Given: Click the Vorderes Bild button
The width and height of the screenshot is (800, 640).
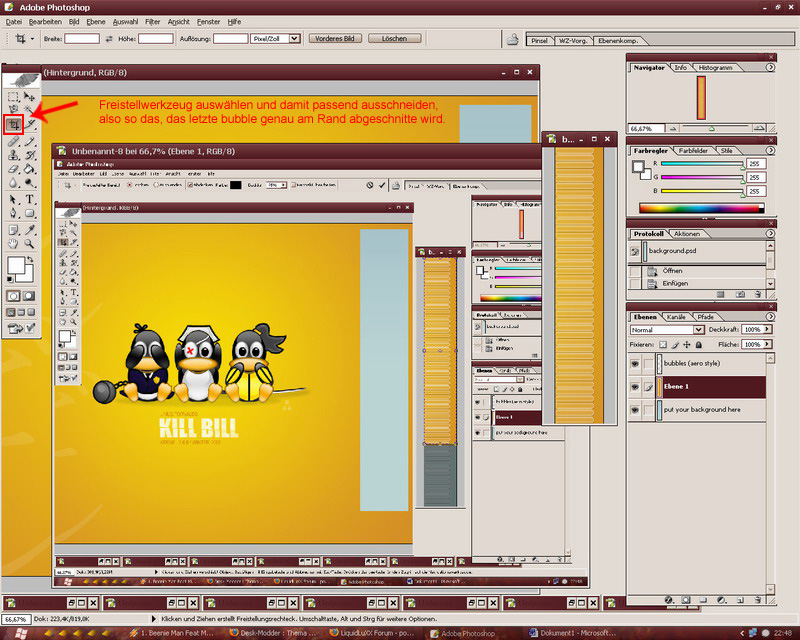Looking at the screenshot, I should click(x=335, y=39).
